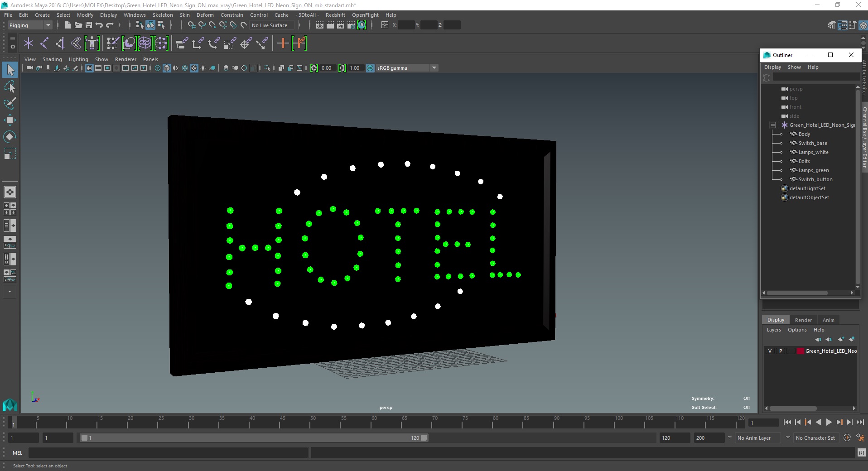Click the Outliner horizontal scrollbar
868x471 pixels.
coord(797,293)
